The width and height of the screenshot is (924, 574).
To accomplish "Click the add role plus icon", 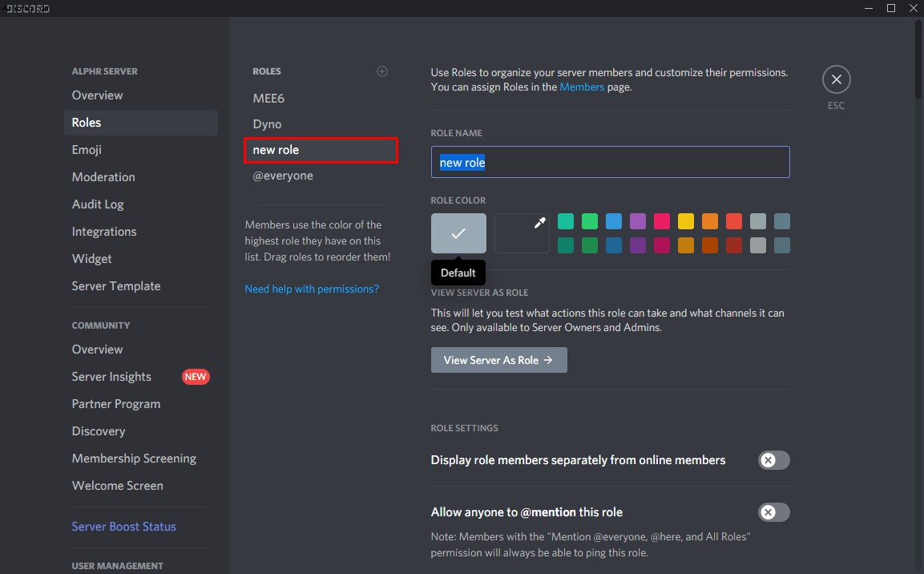I will tap(381, 71).
